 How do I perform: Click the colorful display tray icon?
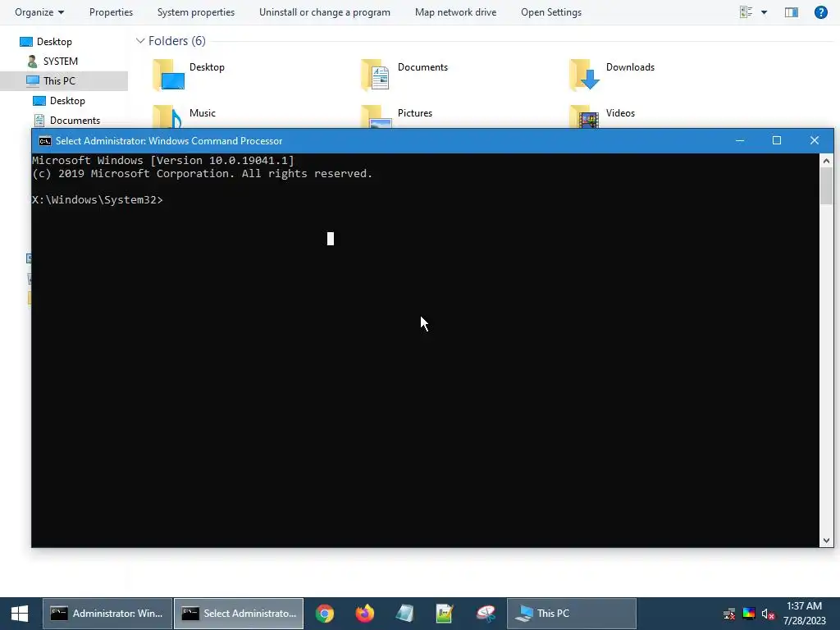click(x=748, y=614)
